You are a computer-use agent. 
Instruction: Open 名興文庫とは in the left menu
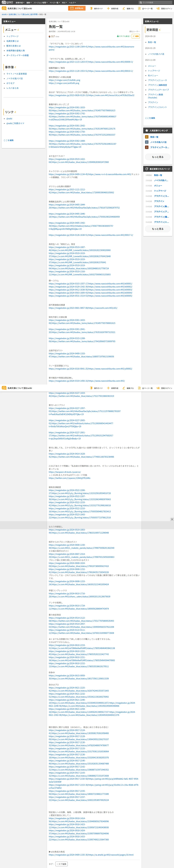click(12, 41)
